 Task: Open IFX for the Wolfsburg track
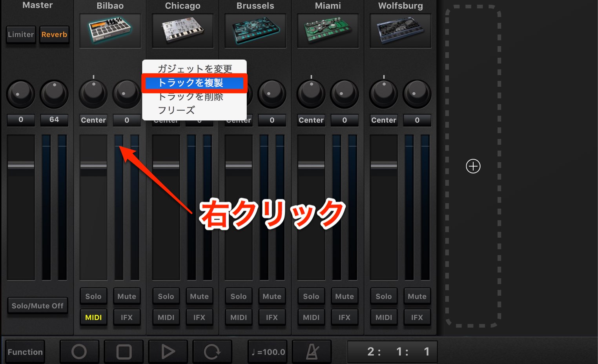[x=417, y=317]
